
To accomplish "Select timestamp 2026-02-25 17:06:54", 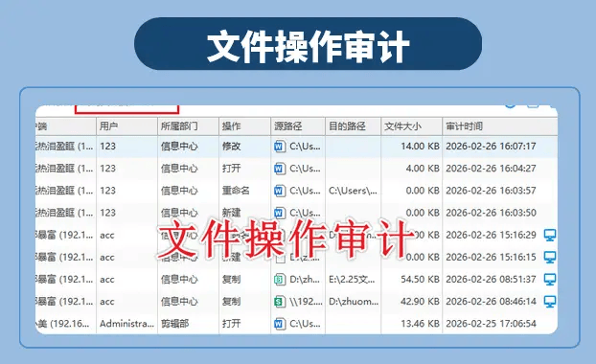I will (491, 324).
